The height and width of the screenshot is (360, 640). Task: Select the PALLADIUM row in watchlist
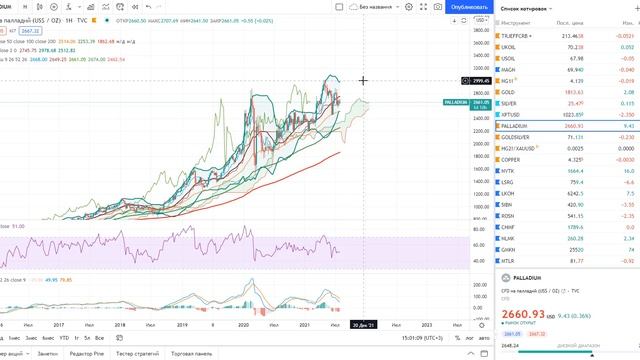click(x=567, y=126)
